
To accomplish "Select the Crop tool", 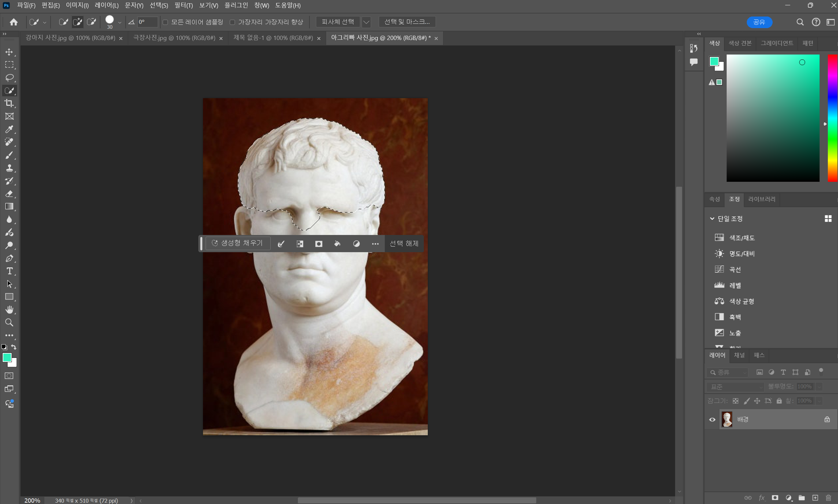I will coord(9,103).
